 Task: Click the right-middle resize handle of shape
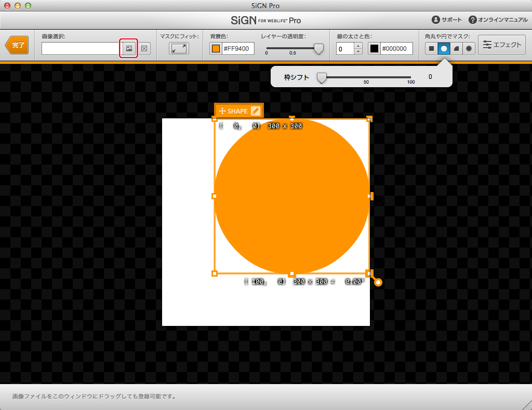[370, 196]
